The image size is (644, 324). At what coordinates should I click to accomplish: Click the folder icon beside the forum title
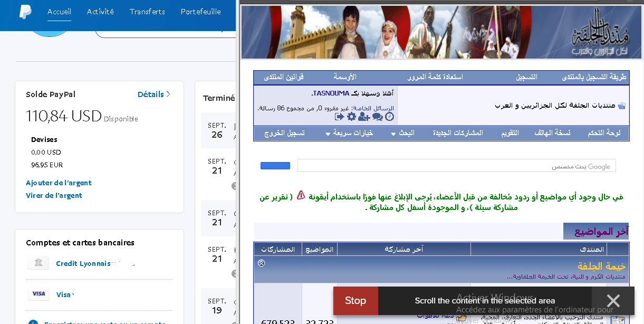[x=622, y=106]
